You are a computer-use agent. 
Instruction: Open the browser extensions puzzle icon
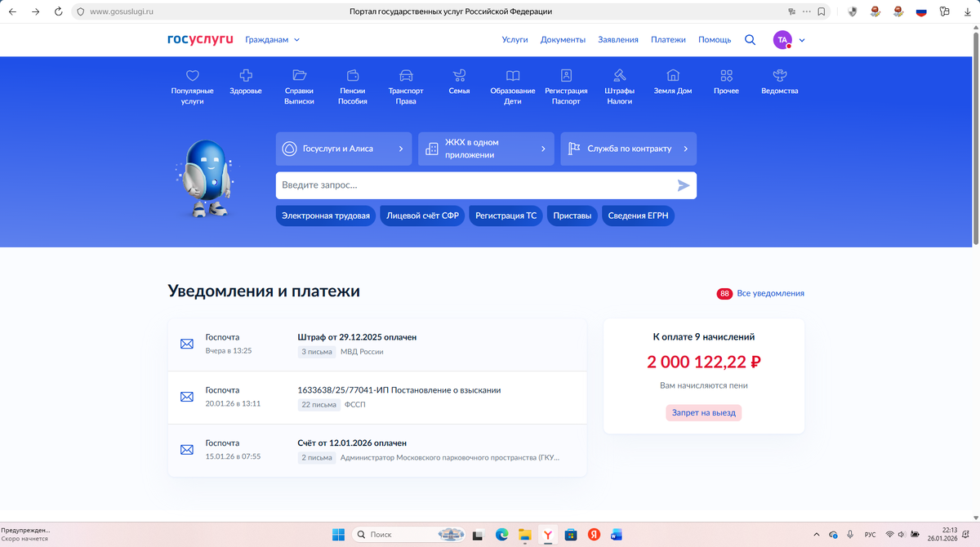click(x=944, y=11)
